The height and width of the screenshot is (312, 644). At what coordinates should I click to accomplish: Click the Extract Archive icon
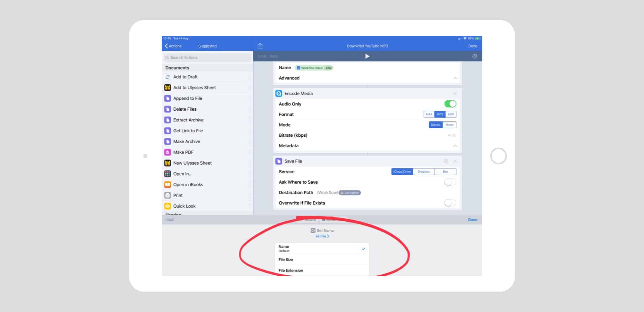(167, 120)
